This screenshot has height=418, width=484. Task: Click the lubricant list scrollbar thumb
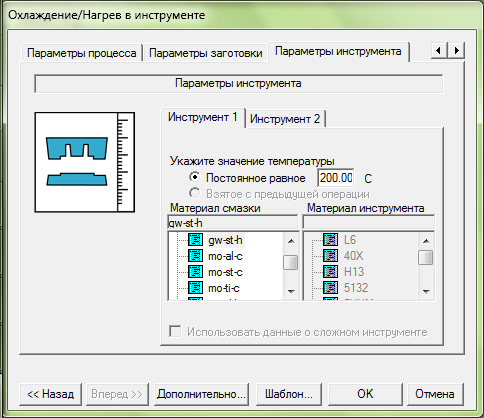[x=291, y=262]
